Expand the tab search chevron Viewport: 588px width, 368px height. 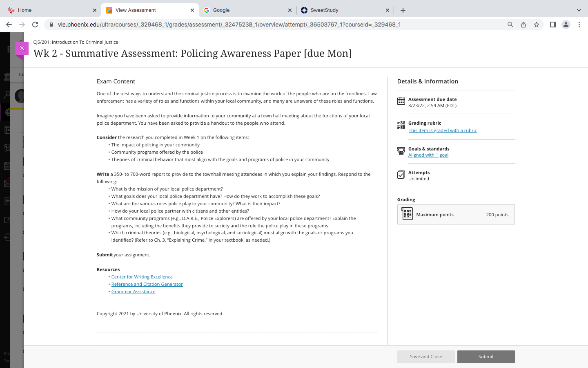point(579,10)
